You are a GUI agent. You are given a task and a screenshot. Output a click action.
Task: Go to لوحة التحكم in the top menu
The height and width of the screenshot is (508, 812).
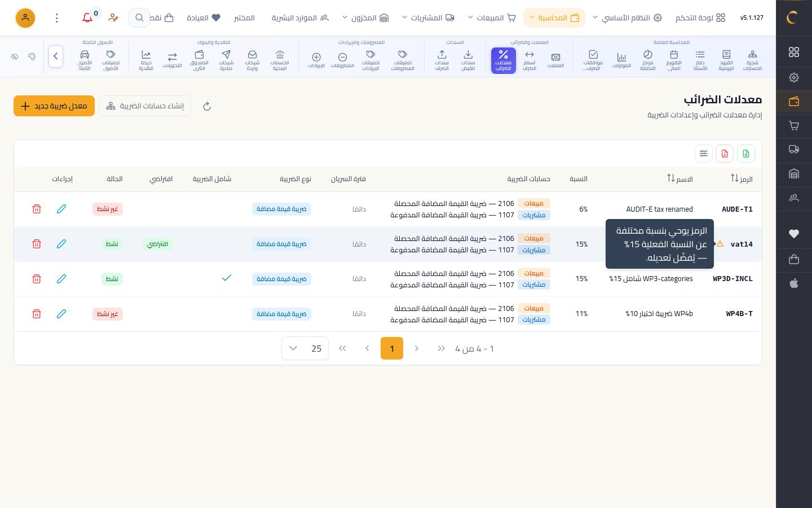[x=700, y=18]
